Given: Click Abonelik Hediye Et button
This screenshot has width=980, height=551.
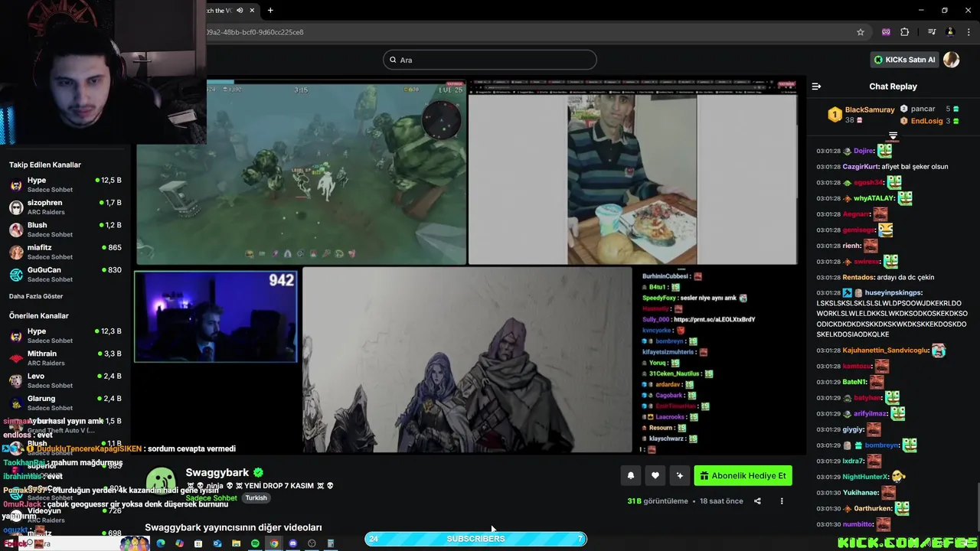Looking at the screenshot, I should pyautogui.click(x=743, y=476).
